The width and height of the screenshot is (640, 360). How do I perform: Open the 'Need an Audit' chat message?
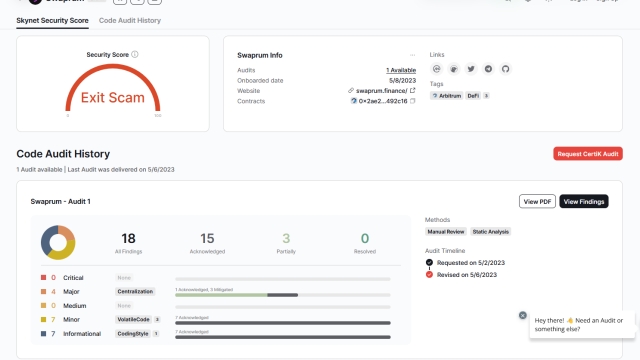[x=582, y=324]
